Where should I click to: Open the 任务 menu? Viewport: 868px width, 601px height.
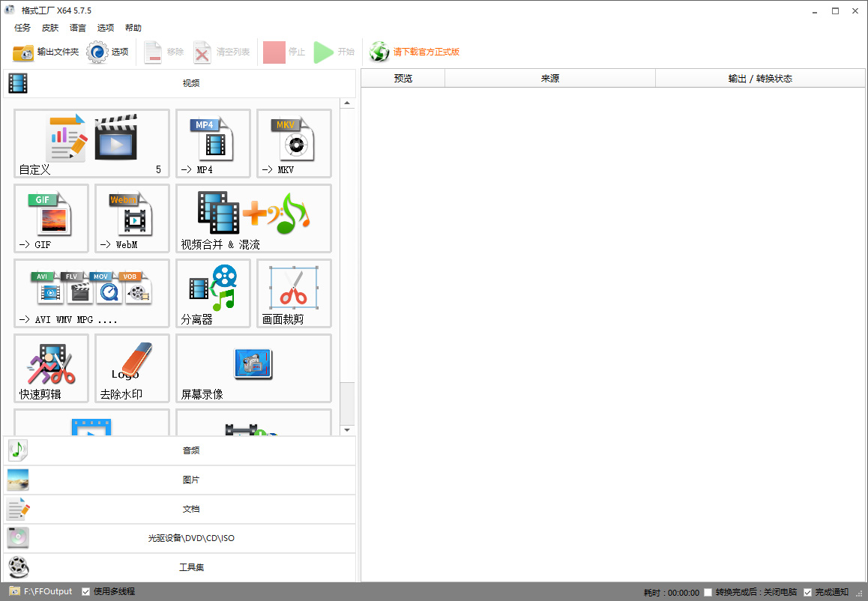22,28
